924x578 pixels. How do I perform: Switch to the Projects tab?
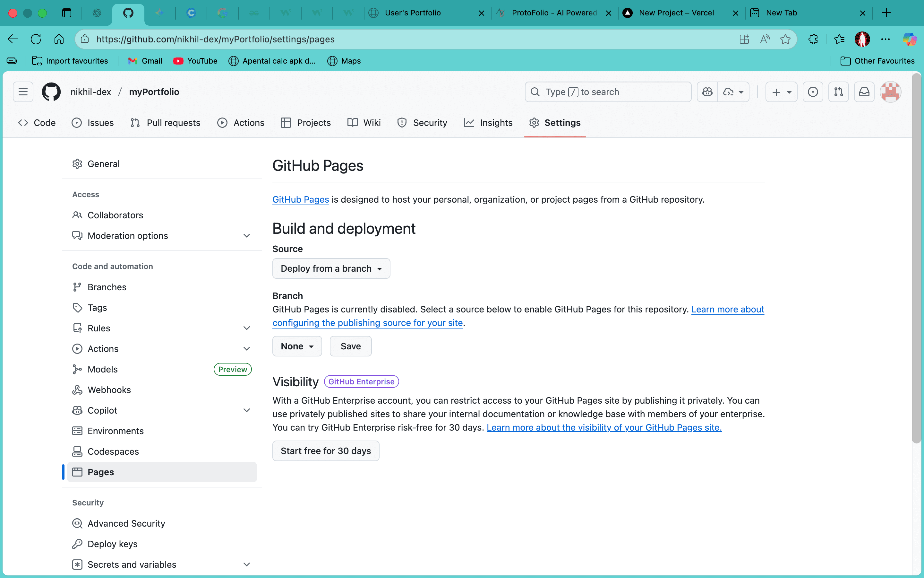[x=306, y=123]
